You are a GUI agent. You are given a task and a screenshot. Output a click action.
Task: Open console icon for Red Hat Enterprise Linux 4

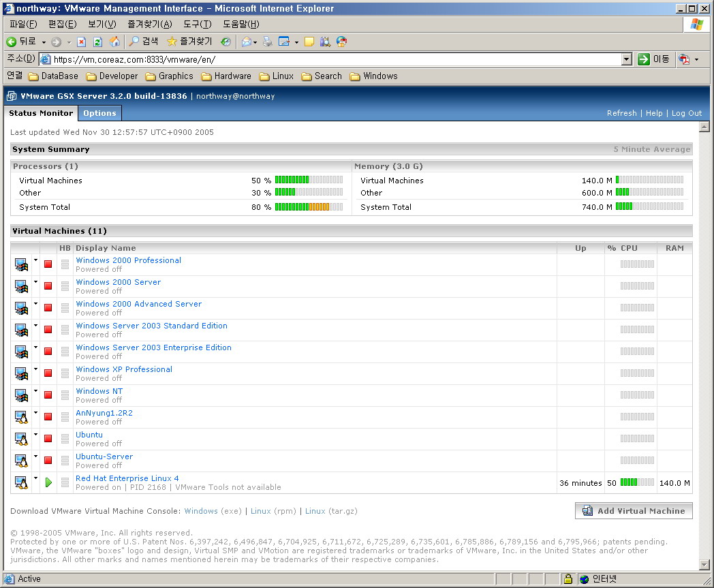point(21,483)
